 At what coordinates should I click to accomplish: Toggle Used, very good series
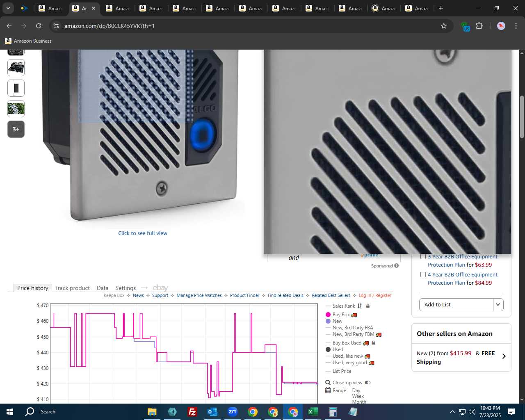tap(350, 363)
